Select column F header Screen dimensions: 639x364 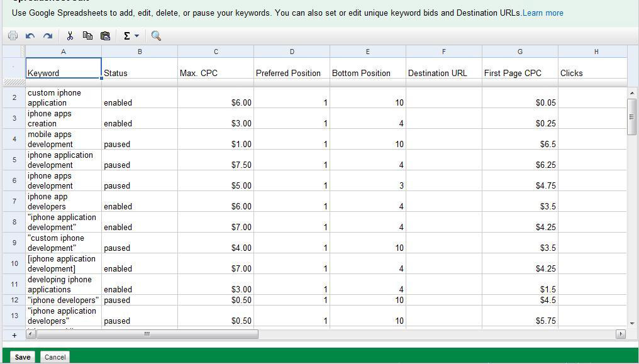pyautogui.click(x=444, y=52)
